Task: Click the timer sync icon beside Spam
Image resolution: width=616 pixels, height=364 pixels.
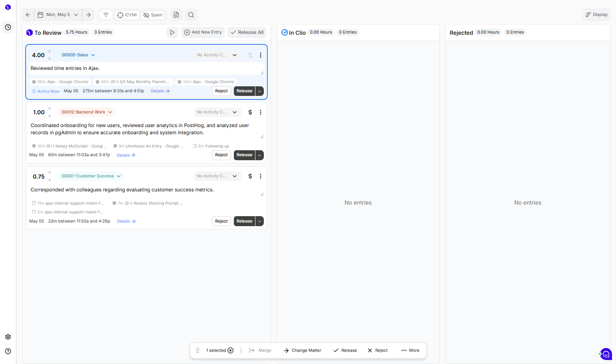Action: click(x=176, y=15)
